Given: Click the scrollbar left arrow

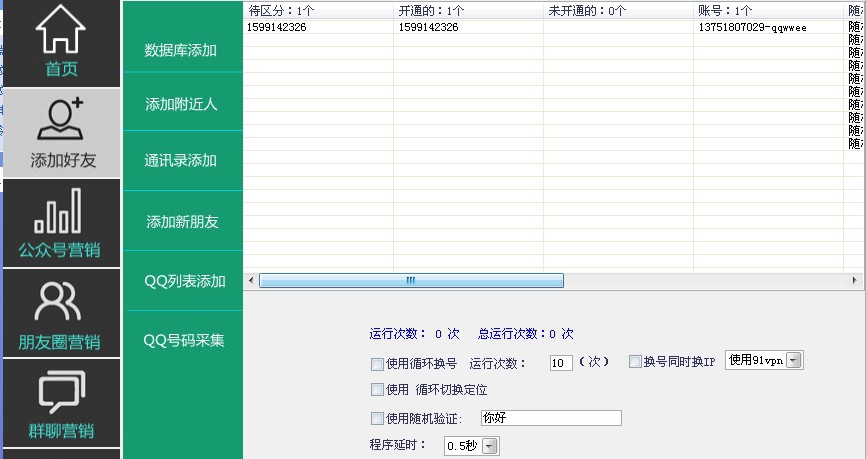Looking at the screenshot, I should click(x=251, y=281).
